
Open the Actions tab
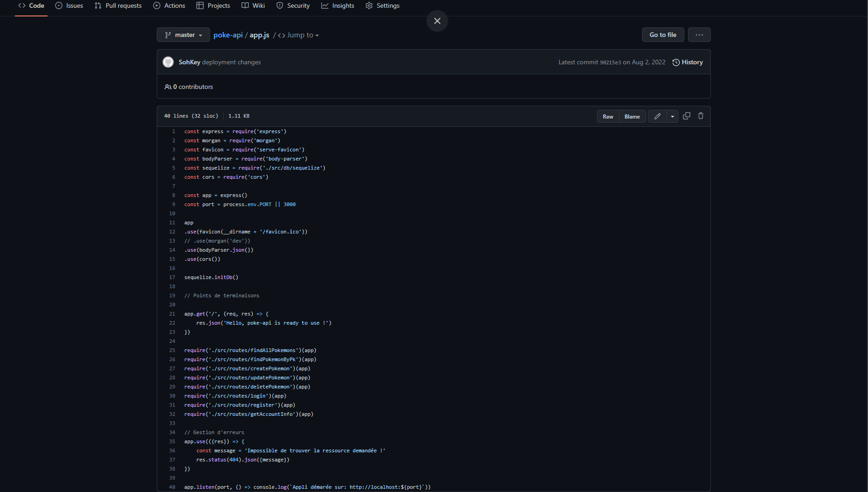click(169, 5)
